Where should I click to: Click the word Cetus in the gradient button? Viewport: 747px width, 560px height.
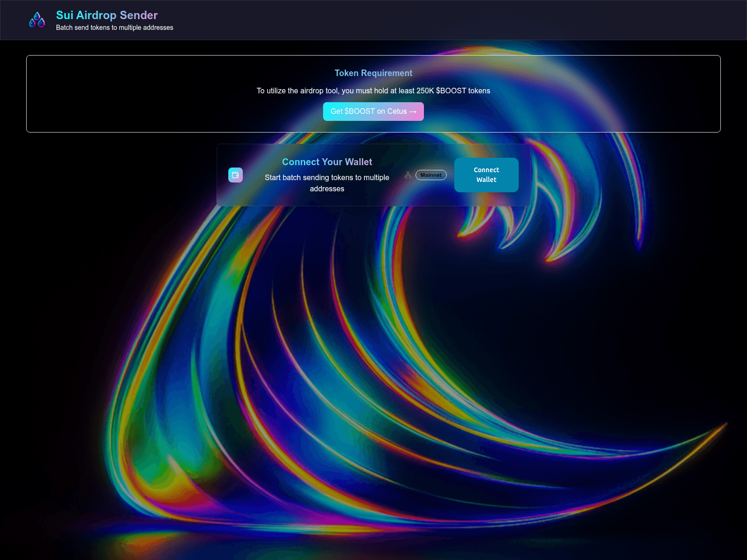(x=397, y=112)
